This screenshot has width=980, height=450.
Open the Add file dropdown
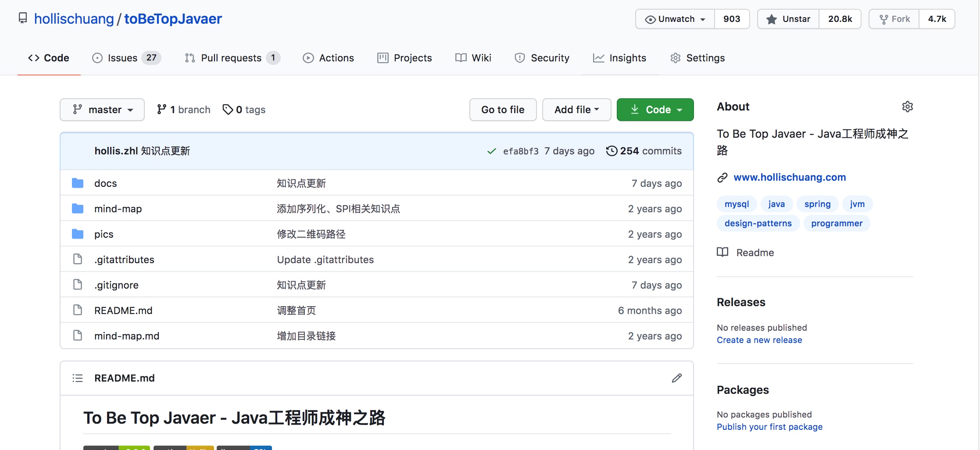[x=576, y=110]
